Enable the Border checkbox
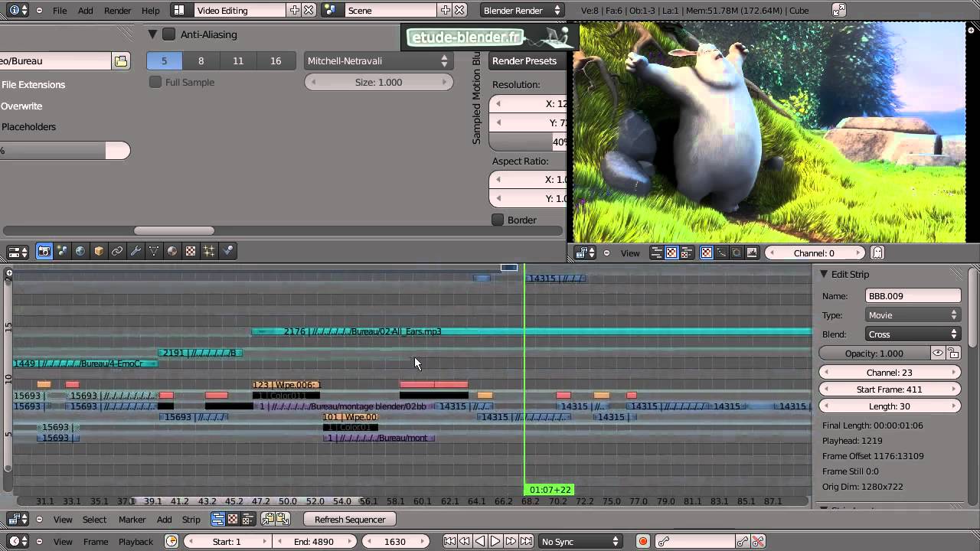Image resolution: width=980 pixels, height=551 pixels. pos(498,220)
